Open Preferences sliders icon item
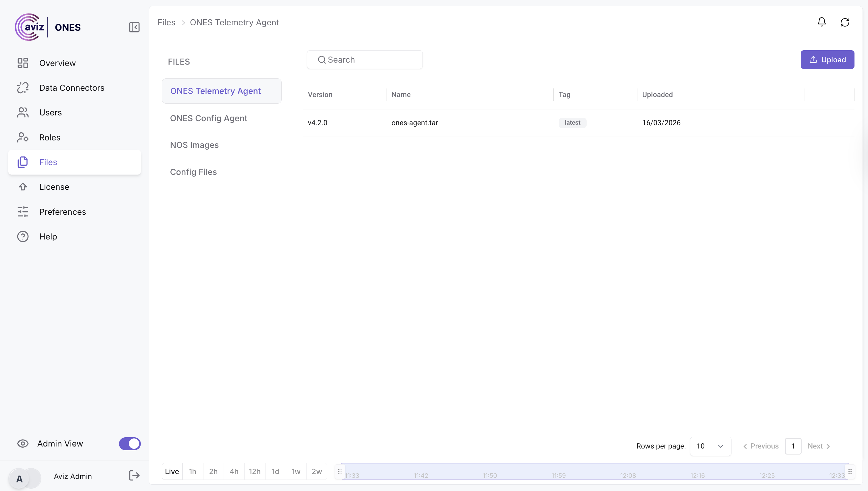 62,212
